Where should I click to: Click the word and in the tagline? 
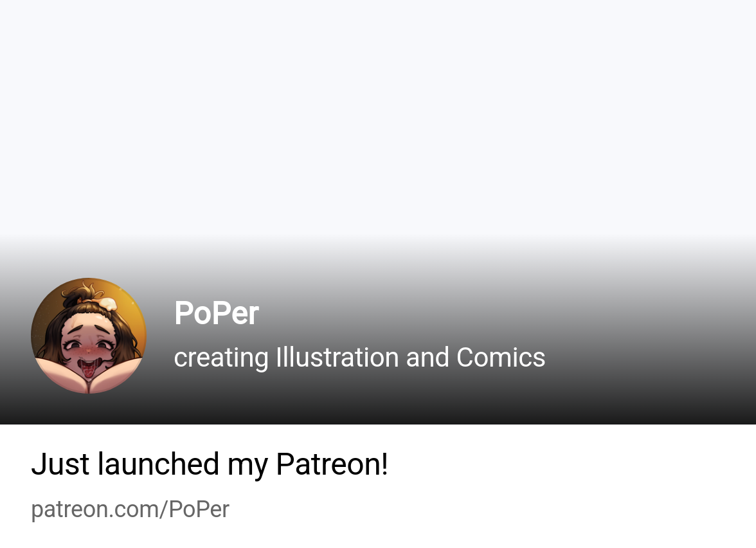pyautogui.click(x=428, y=358)
